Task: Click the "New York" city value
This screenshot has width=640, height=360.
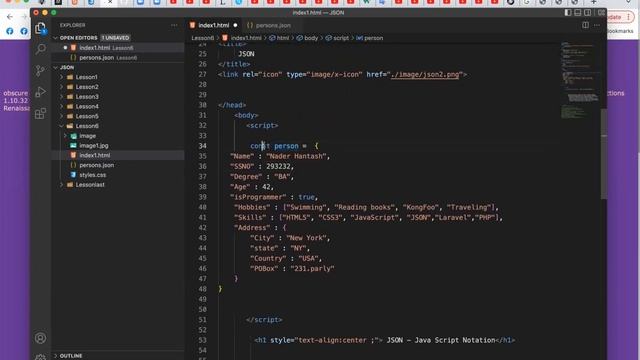Action: [x=306, y=238]
